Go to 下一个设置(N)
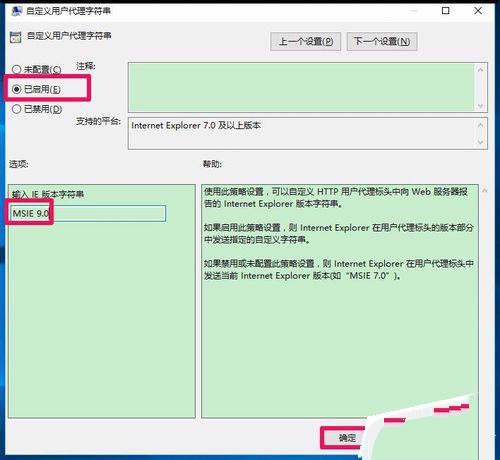This screenshot has width=500, height=460. click(382, 41)
